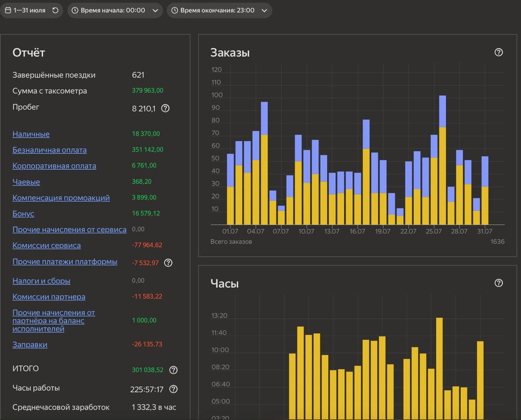Viewport: 521px width, 420px height.
Task: Open the Наличные link
Action: click(x=31, y=134)
